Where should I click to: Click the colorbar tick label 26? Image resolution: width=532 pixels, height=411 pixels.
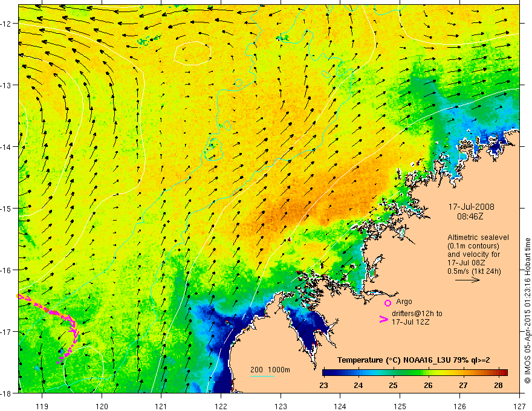428,385
